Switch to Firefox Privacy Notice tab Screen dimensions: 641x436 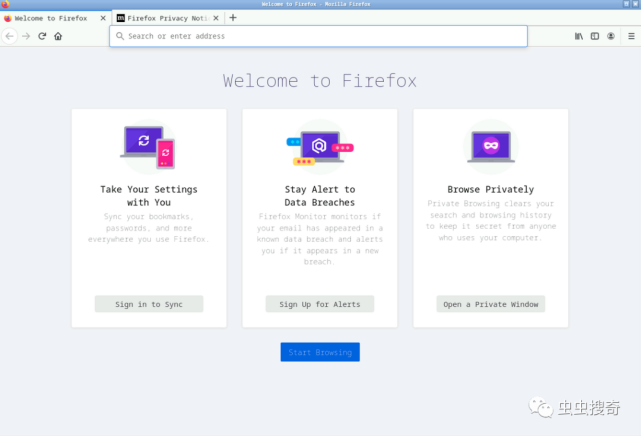point(168,18)
